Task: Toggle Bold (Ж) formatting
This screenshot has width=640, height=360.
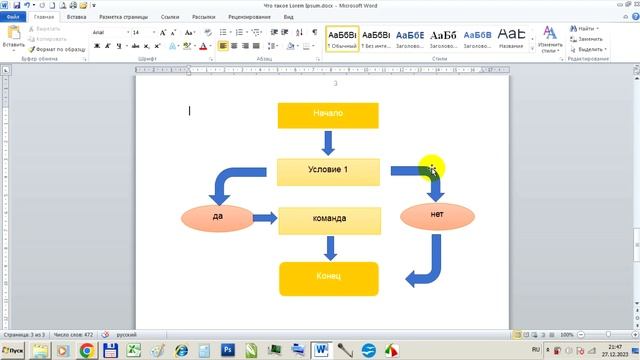Action: point(97,46)
